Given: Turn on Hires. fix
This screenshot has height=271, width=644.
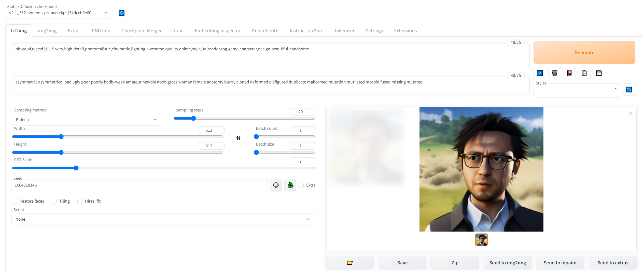Looking at the screenshot, I should tap(80, 201).
